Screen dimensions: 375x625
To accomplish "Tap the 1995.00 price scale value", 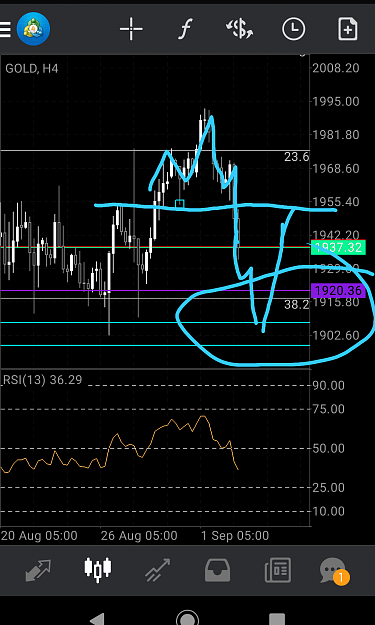I will pos(336,101).
